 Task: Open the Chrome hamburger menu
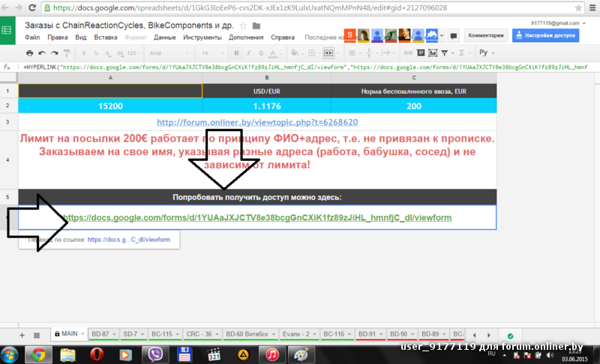pyautogui.click(x=592, y=7)
